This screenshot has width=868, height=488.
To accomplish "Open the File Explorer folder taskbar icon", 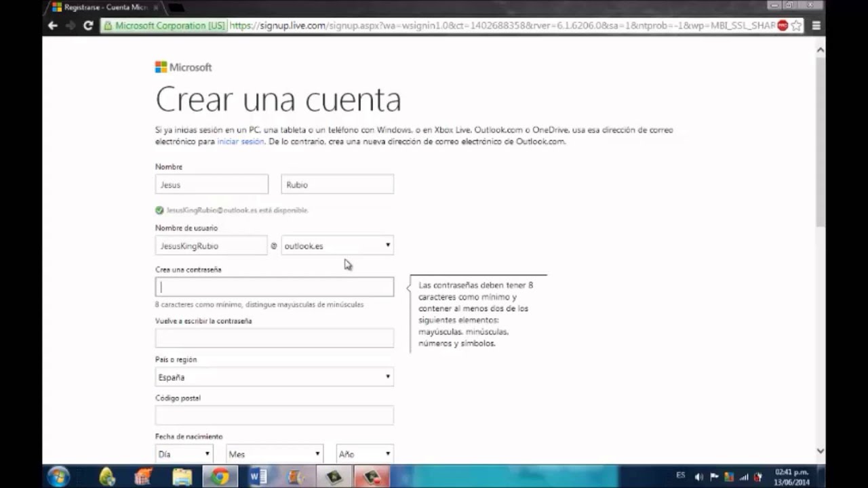I will 182,476.
